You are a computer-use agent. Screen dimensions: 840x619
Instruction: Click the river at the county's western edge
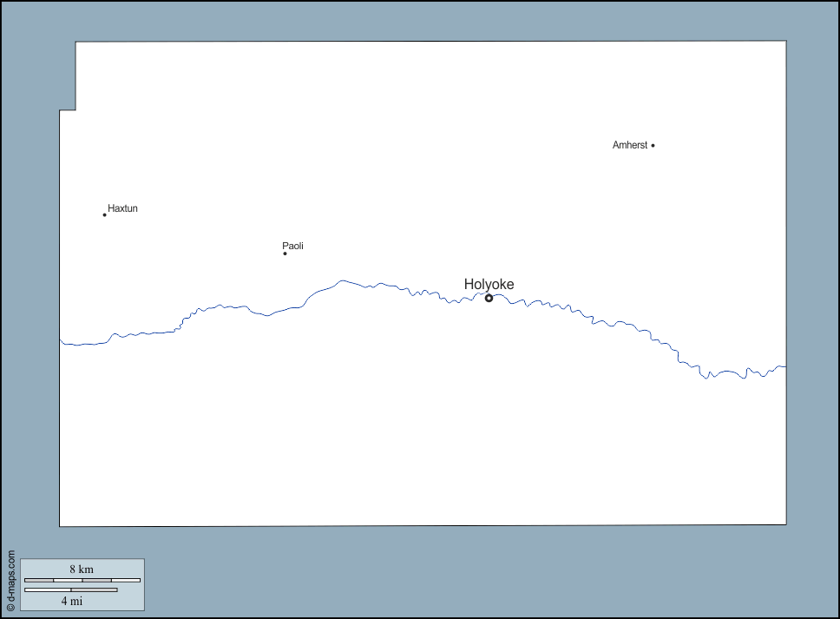[62, 342]
